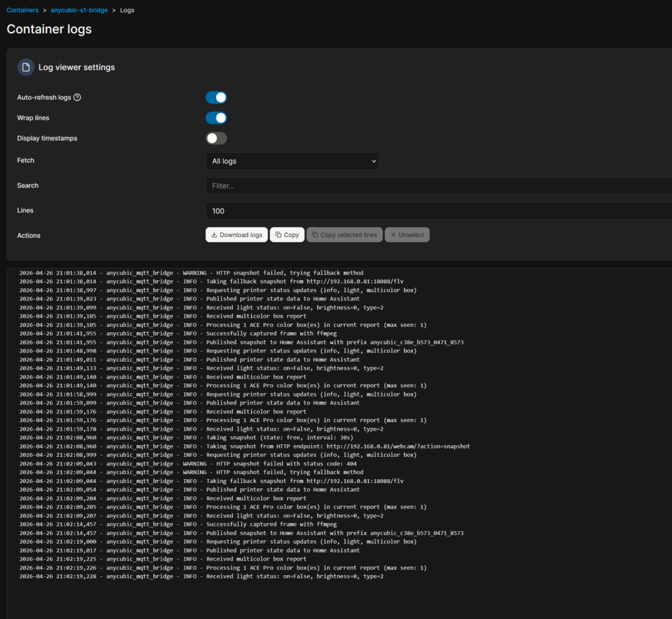This screenshot has width=672, height=619.
Task: Enable the Display timestamps toggle
Action: click(x=216, y=139)
